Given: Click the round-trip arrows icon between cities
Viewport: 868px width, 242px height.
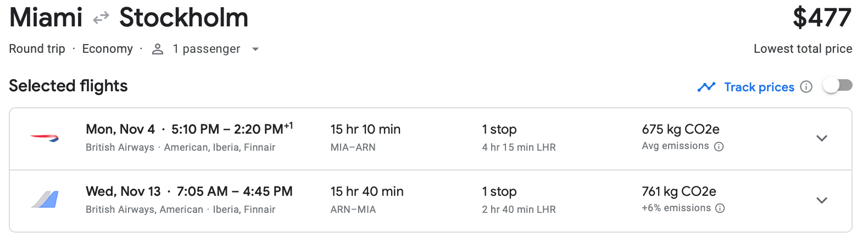Looking at the screenshot, I should point(101,19).
